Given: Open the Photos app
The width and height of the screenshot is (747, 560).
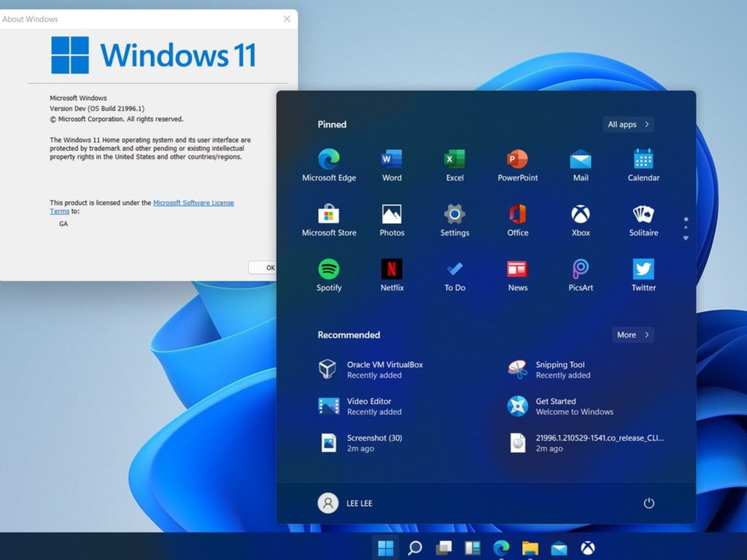Looking at the screenshot, I should 392,220.
